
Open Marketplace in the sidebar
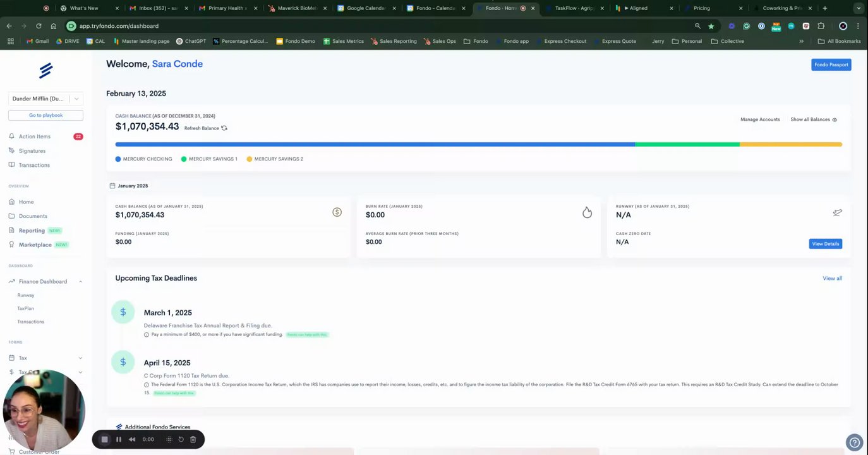(x=35, y=245)
